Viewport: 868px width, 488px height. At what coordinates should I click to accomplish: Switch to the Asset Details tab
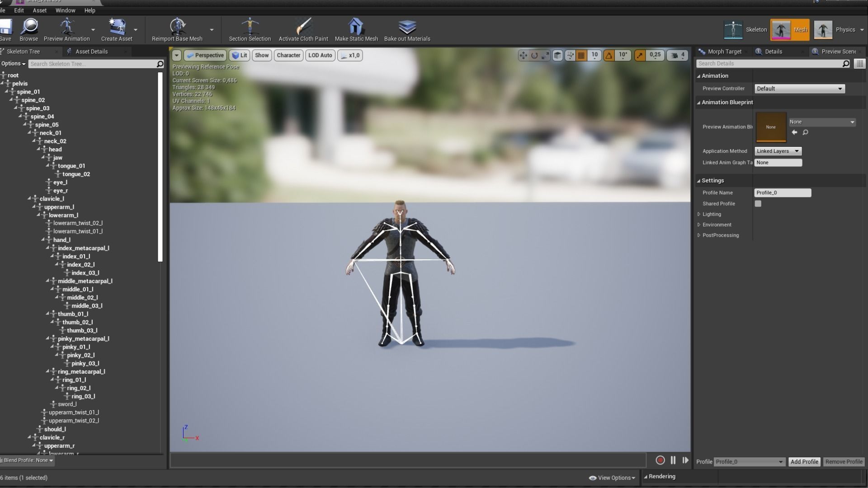tap(91, 52)
